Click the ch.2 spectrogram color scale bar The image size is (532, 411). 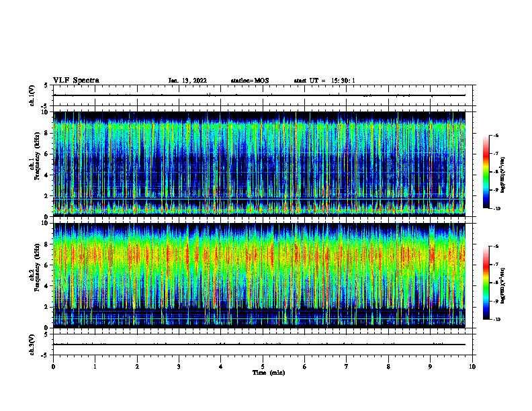[486, 283]
